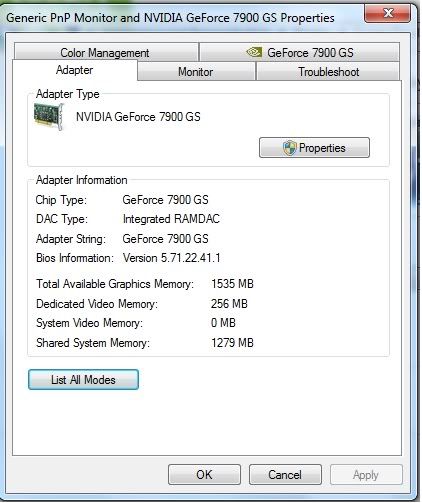Click the Dedicated Video Memory 256 MB value

point(229,304)
